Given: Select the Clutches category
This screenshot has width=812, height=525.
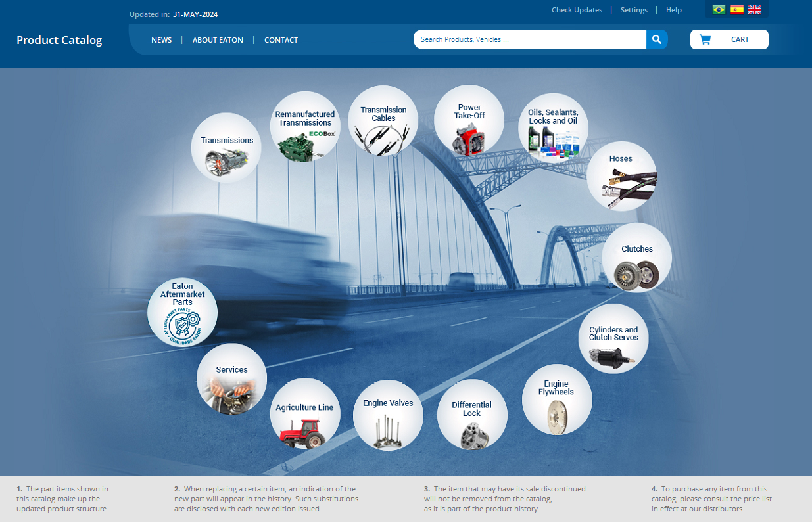Looking at the screenshot, I should (637, 258).
